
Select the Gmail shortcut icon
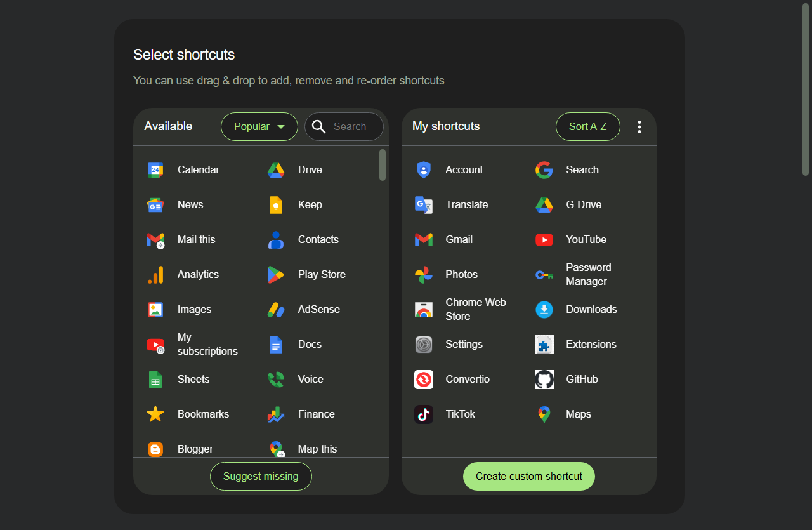coord(423,239)
